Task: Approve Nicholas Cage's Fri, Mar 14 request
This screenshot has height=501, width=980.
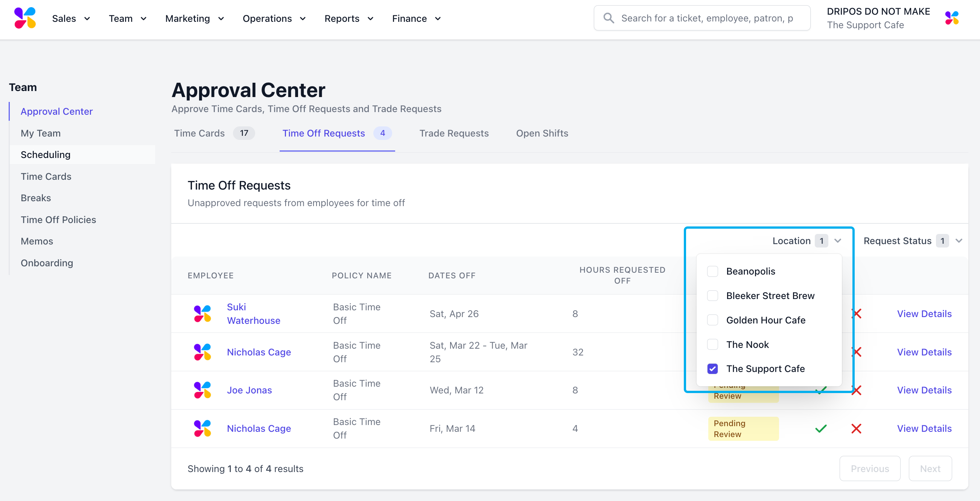Action: (820, 428)
